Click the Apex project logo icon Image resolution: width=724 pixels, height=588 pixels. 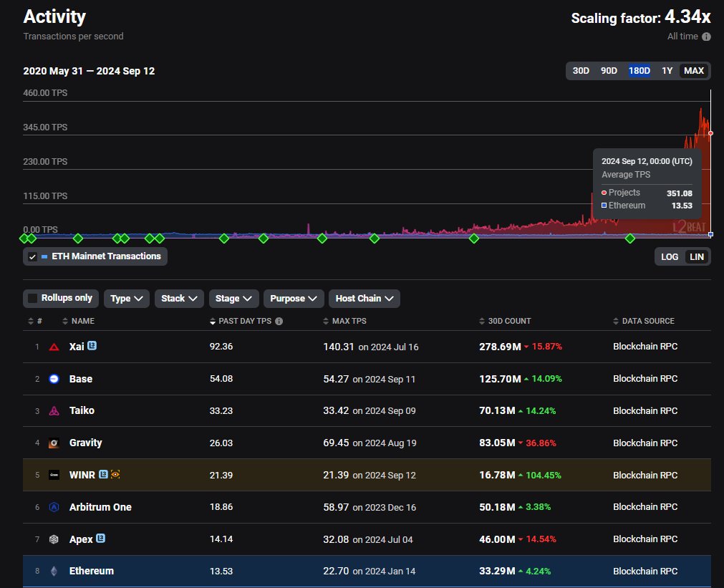(x=54, y=539)
